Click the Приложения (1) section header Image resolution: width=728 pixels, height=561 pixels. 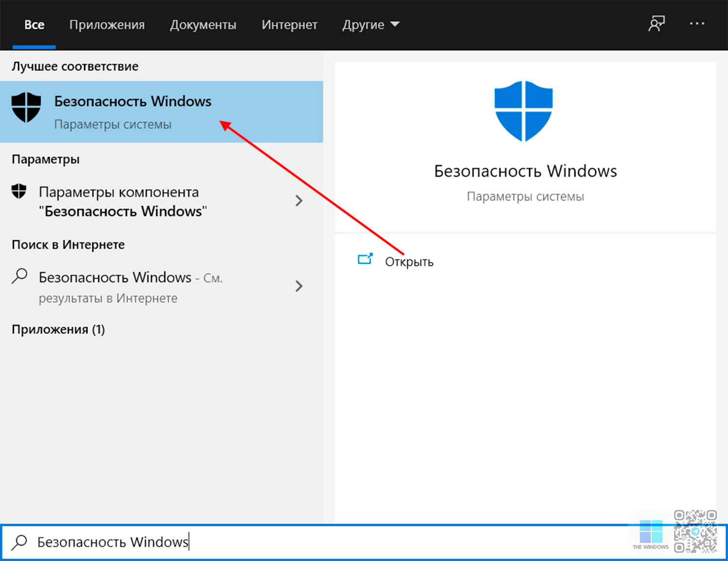(58, 330)
